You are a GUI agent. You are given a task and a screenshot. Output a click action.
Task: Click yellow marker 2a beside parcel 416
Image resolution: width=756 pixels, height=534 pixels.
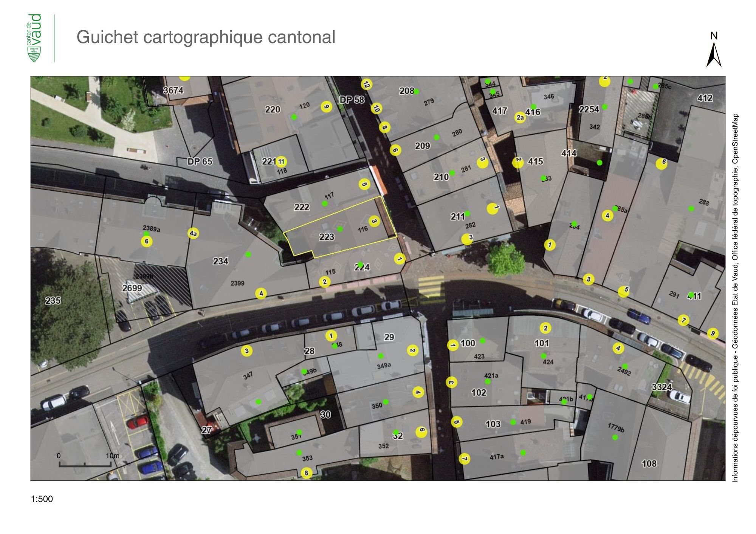520,117
